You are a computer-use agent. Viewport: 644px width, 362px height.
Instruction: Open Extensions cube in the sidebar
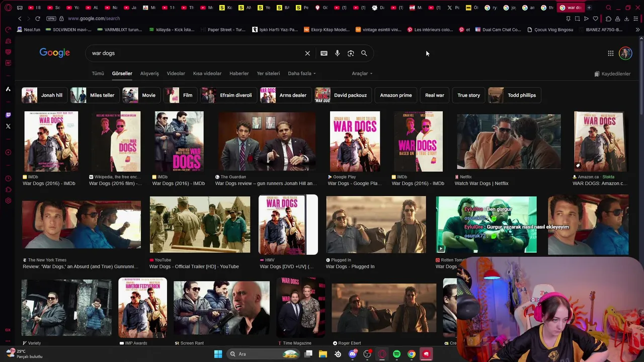(8, 190)
